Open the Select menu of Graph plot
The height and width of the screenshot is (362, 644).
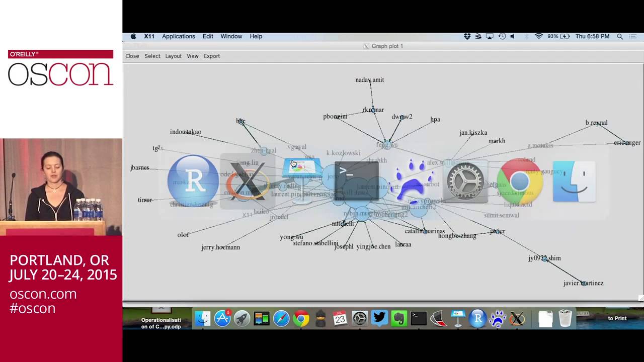152,56
